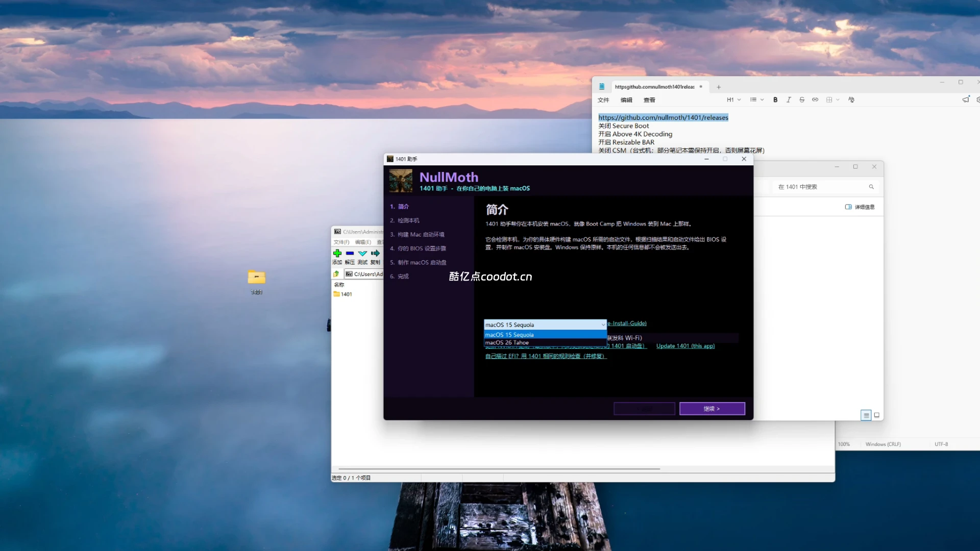Open the Update 1401 (this app) link
The height and width of the screenshot is (551, 980).
pos(685,346)
